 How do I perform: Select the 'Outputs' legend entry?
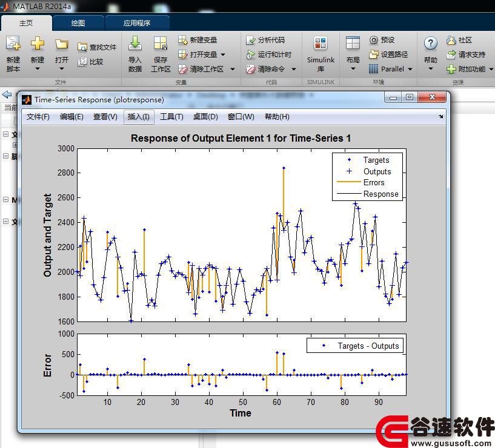click(x=377, y=171)
